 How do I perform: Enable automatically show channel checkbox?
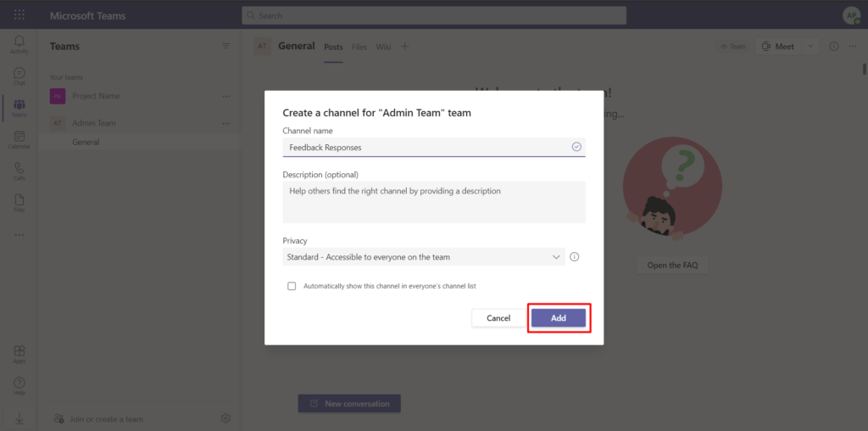pyautogui.click(x=292, y=287)
